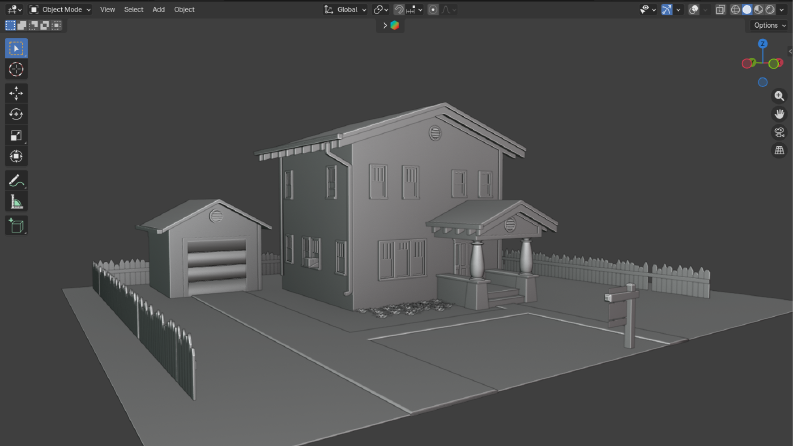Open the gizmo options dropdown arrow

click(678, 10)
